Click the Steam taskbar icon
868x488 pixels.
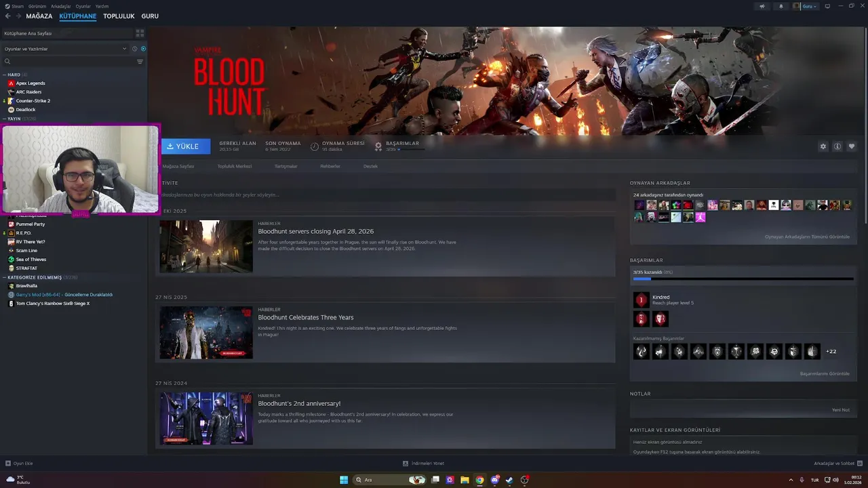(x=509, y=480)
